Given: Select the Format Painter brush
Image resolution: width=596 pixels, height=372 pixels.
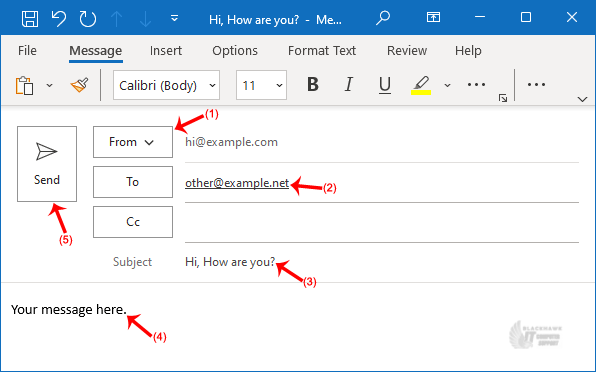Looking at the screenshot, I should (79, 85).
